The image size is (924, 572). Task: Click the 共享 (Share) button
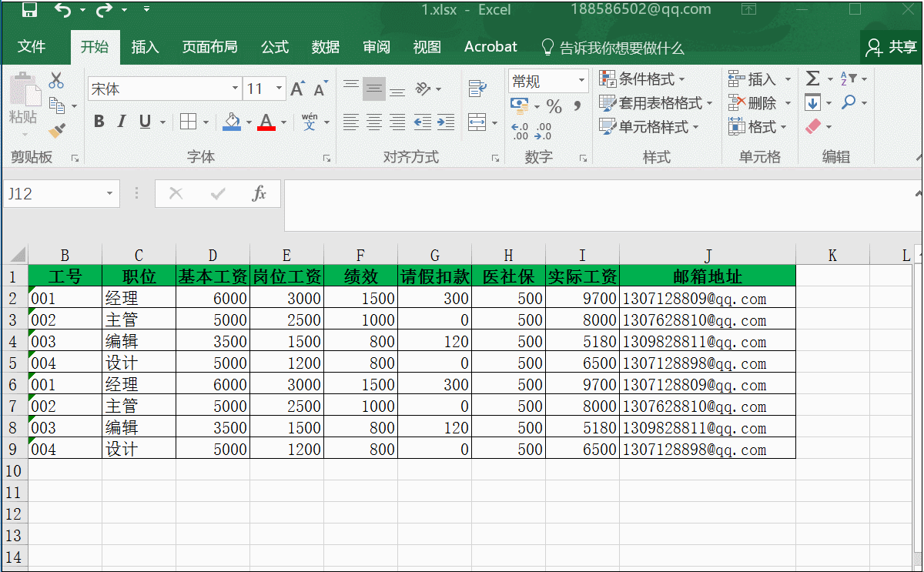[892, 46]
